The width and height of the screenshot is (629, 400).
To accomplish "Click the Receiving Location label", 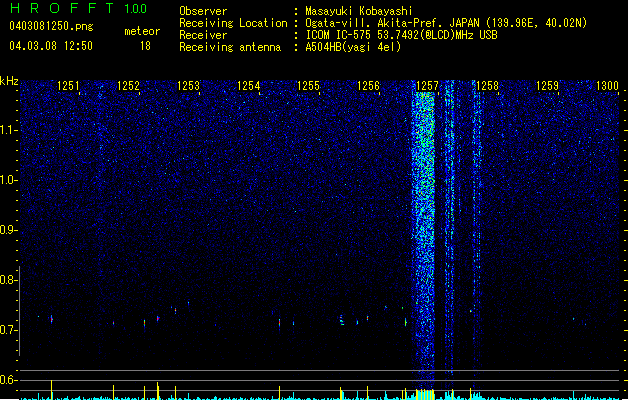I will click(x=233, y=23).
